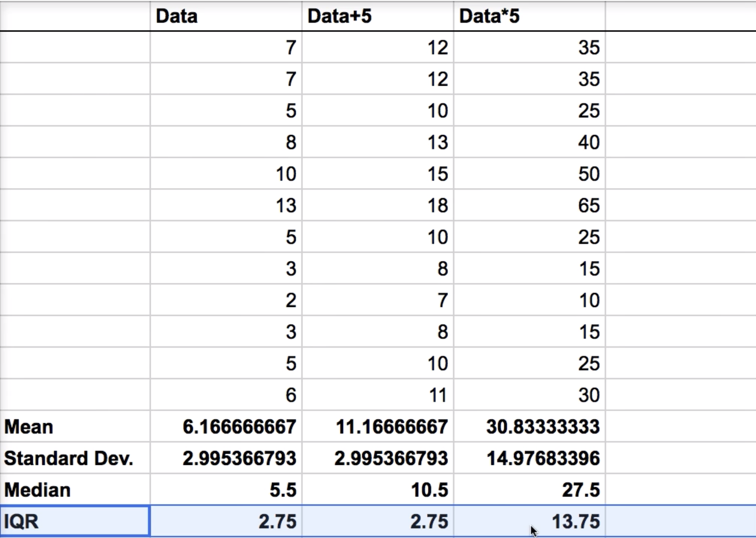Select value 7 in the Data+5 column

[x=378, y=300]
